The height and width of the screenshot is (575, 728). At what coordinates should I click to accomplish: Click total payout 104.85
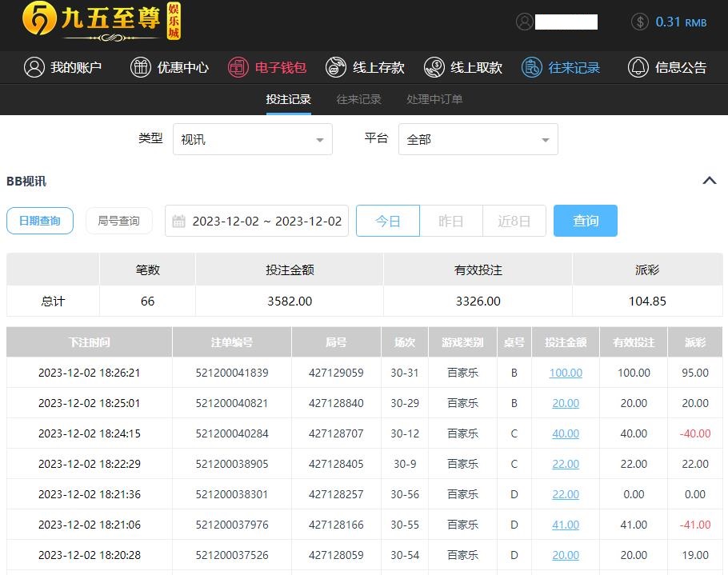point(647,301)
